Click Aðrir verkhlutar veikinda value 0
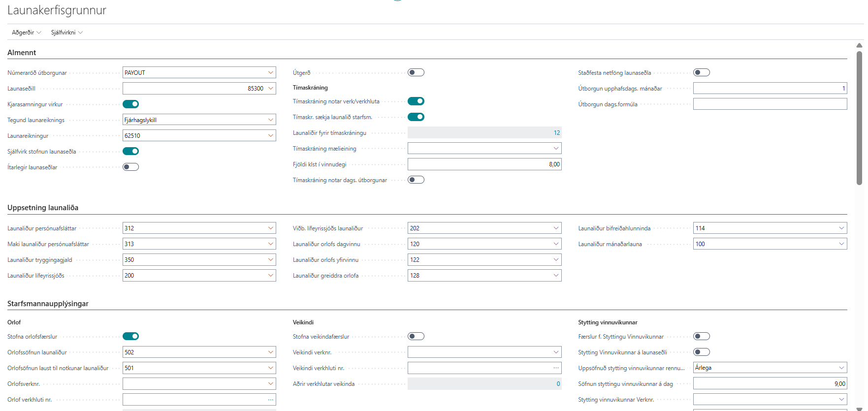Screen dimensions: 868x411 558,384
